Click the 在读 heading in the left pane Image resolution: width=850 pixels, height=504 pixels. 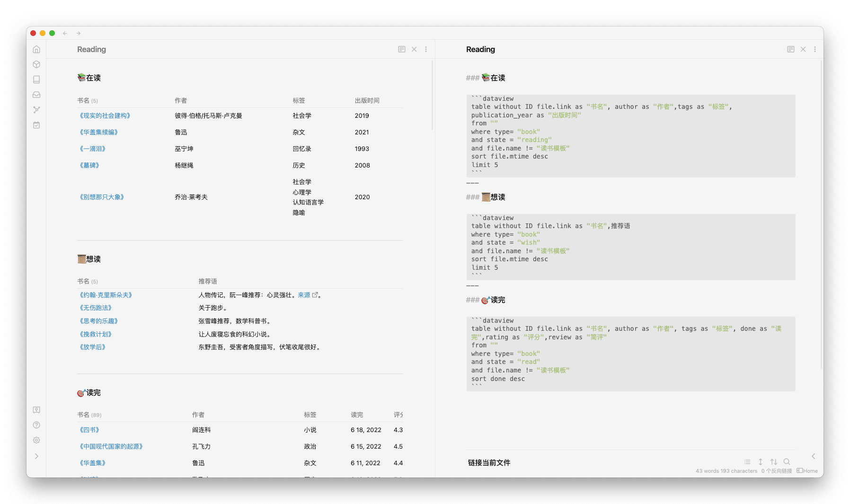coord(89,78)
